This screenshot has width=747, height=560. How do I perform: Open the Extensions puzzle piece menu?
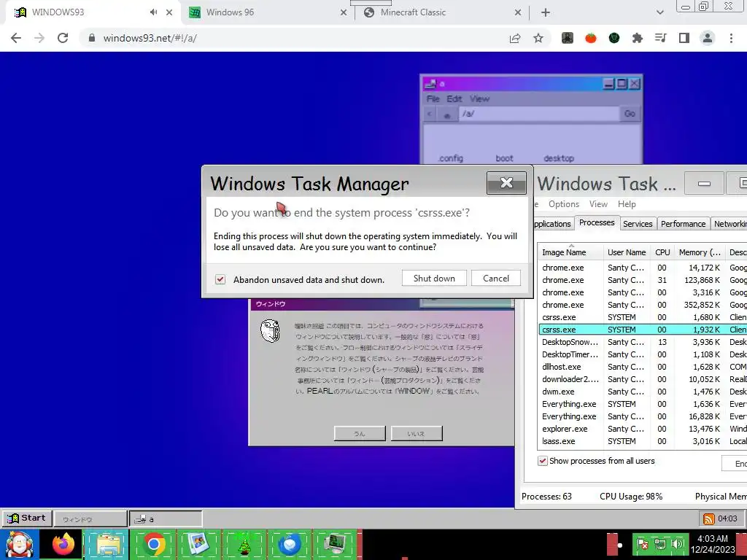click(x=638, y=38)
